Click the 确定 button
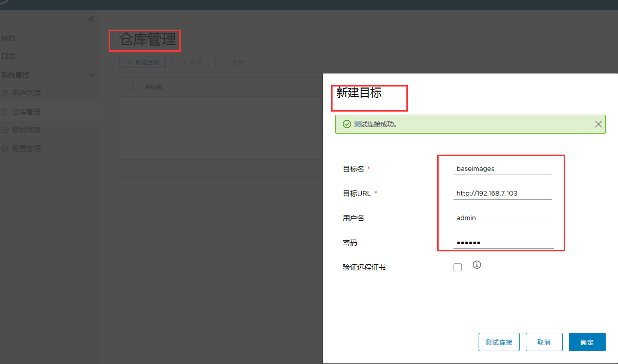 (587, 342)
